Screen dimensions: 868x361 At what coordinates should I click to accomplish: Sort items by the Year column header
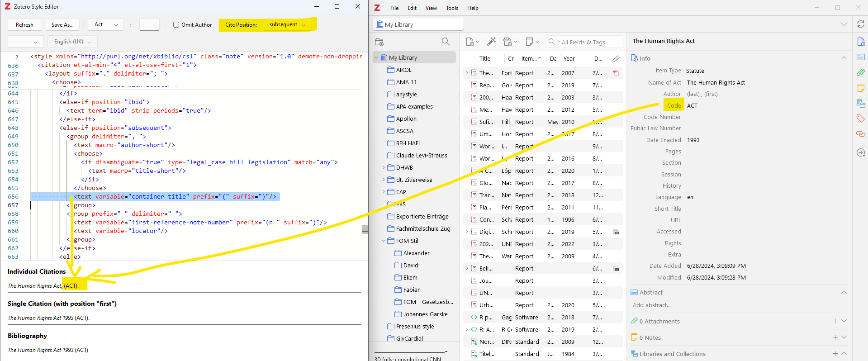click(569, 58)
